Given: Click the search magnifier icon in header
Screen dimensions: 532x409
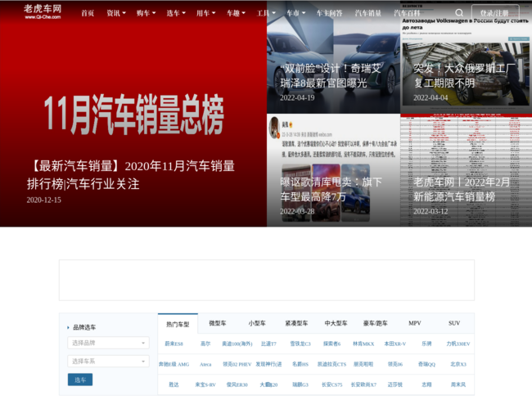Looking at the screenshot, I should tap(459, 13).
